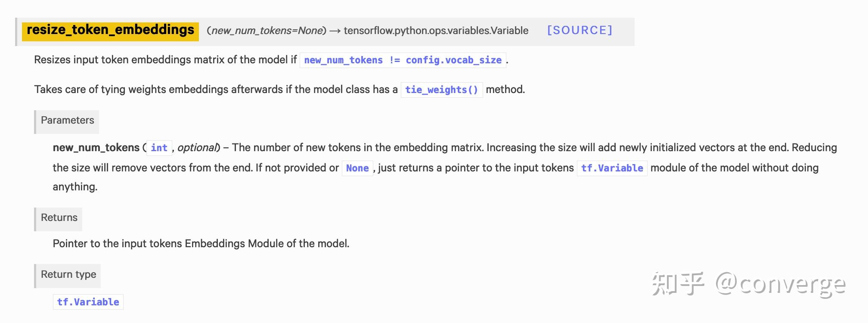Click the Return type section label
The height and width of the screenshot is (323, 868).
pos(68,275)
